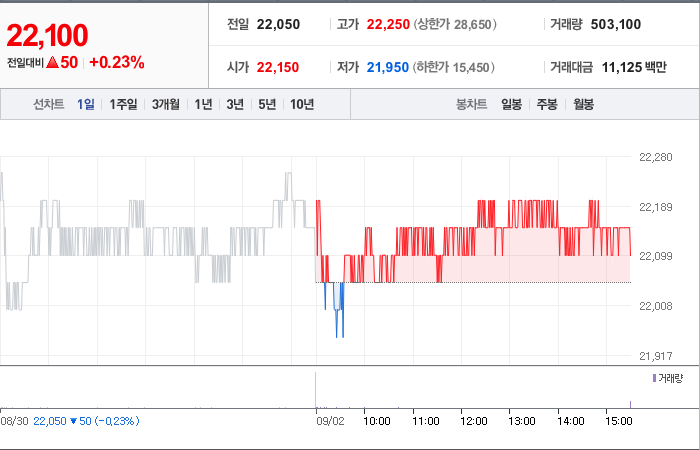The image size is (700, 450).
Task: Click the 시가 value 22,150
Action: (x=278, y=67)
